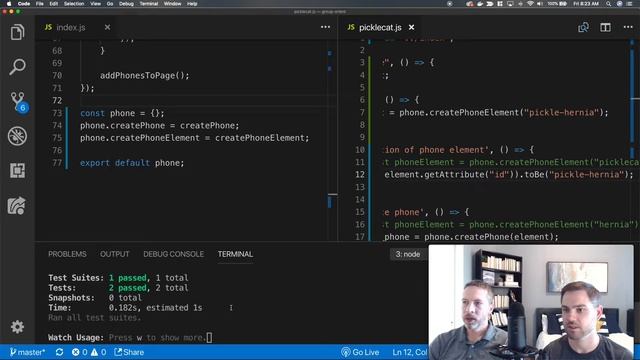This screenshot has width=640, height=360.
Task: Click the Spotlight search icon in menu bar
Action: (x=608, y=4)
